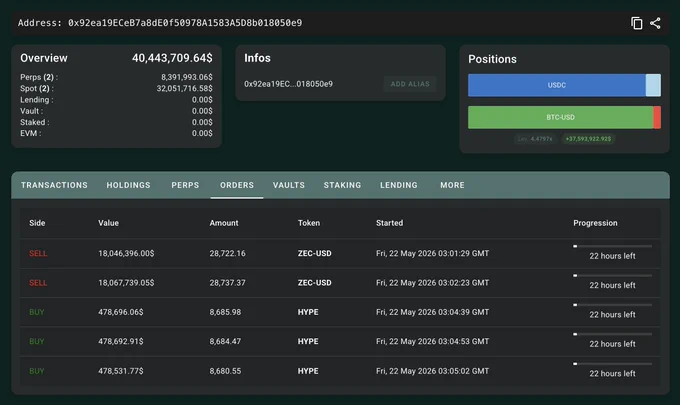
Task: Click value 478,531.77$ in orders table
Action: click(121, 371)
